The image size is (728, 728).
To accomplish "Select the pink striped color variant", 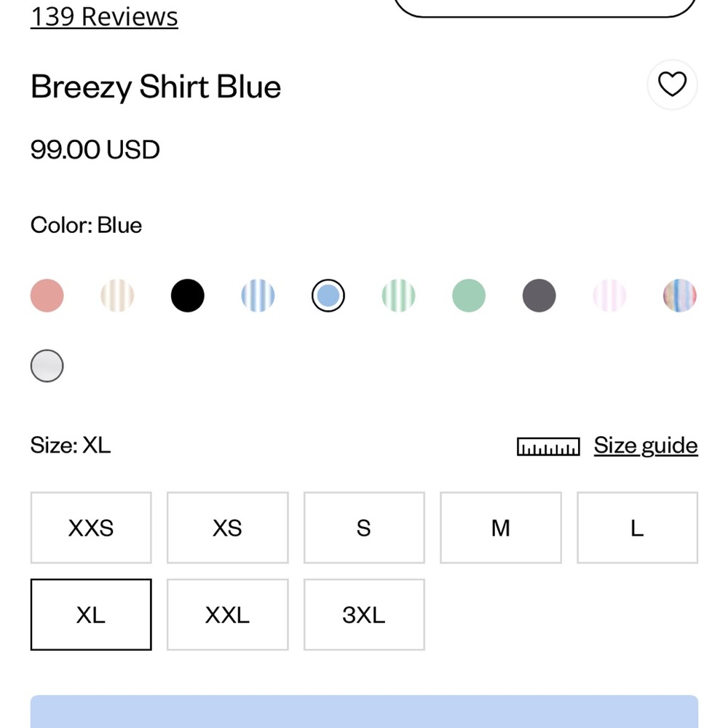I will (609, 295).
